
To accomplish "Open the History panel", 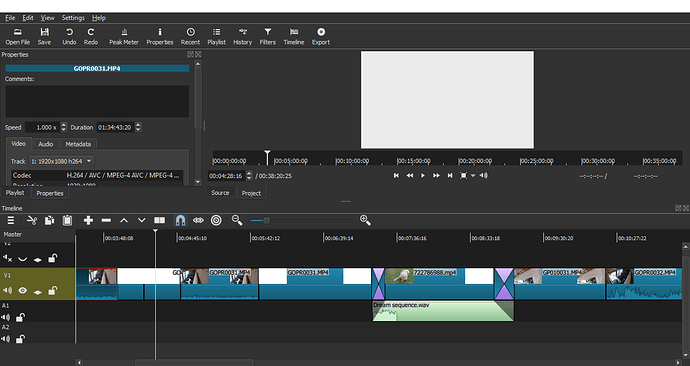I will [x=242, y=37].
